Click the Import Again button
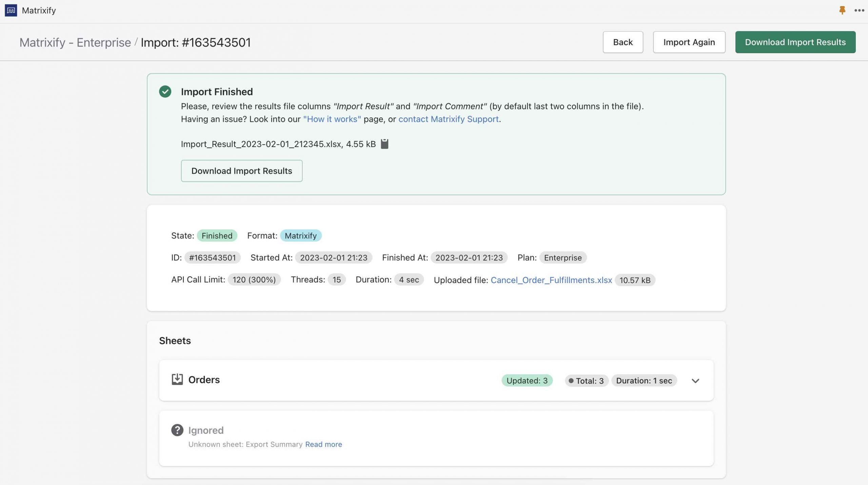 pyautogui.click(x=689, y=42)
